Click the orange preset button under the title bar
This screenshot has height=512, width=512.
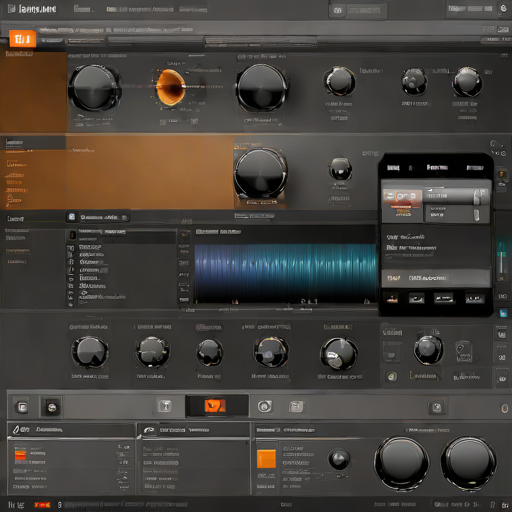pos(23,39)
